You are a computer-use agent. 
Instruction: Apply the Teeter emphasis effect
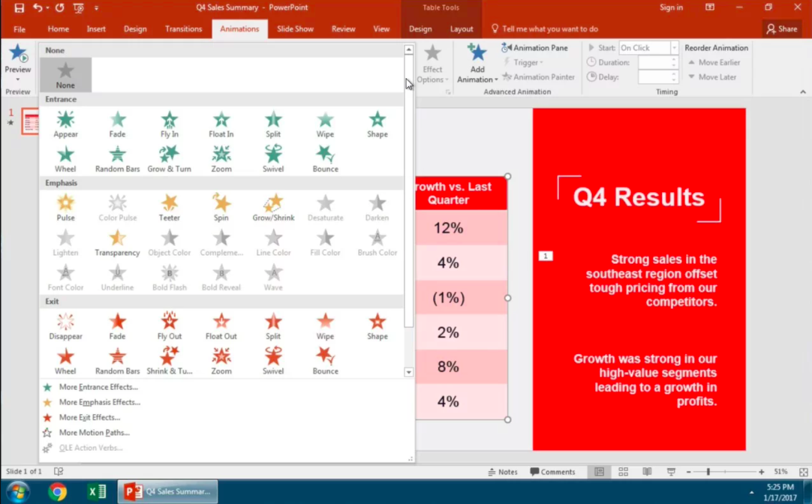tap(170, 207)
